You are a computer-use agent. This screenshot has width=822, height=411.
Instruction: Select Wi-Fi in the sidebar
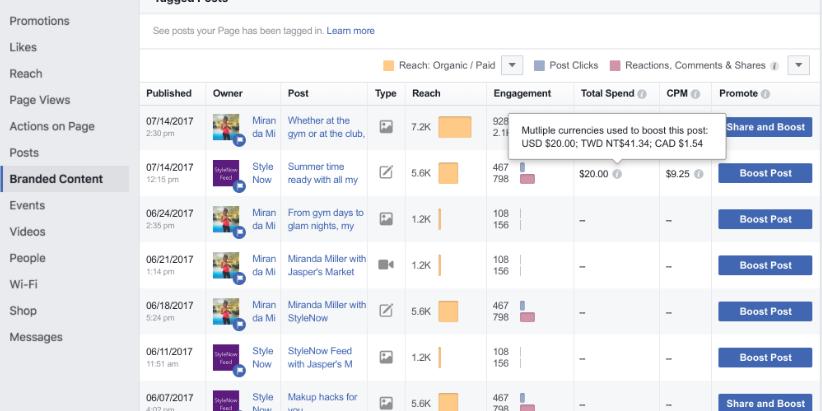[x=23, y=284]
